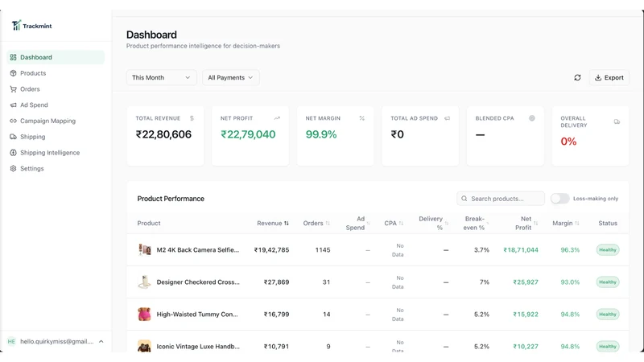This screenshot has height=362, width=644.
Task: Click the ₹19,42,785 revenue cell
Action: tap(271, 250)
